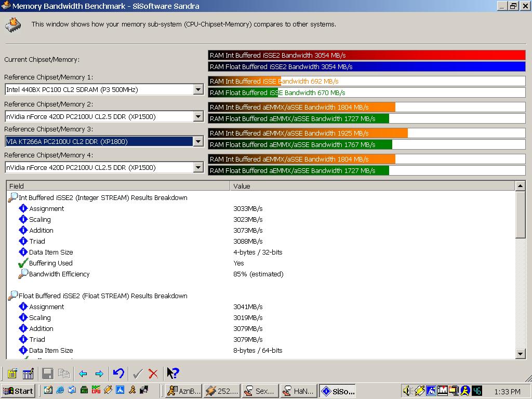Open the Reference Chipset/Memory 1 dropdown
Image resolution: width=532 pixels, height=399 pixels.
click(x=198, y=89)
